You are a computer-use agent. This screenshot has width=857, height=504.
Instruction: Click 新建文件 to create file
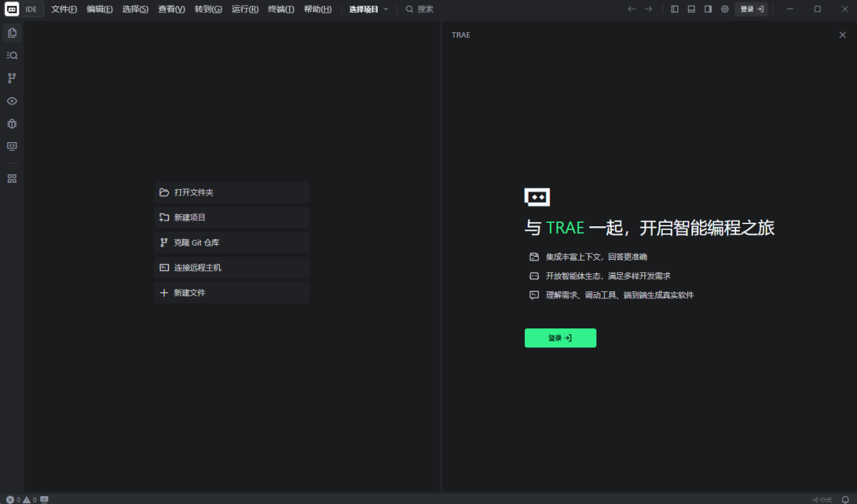[x=232, y=293]
